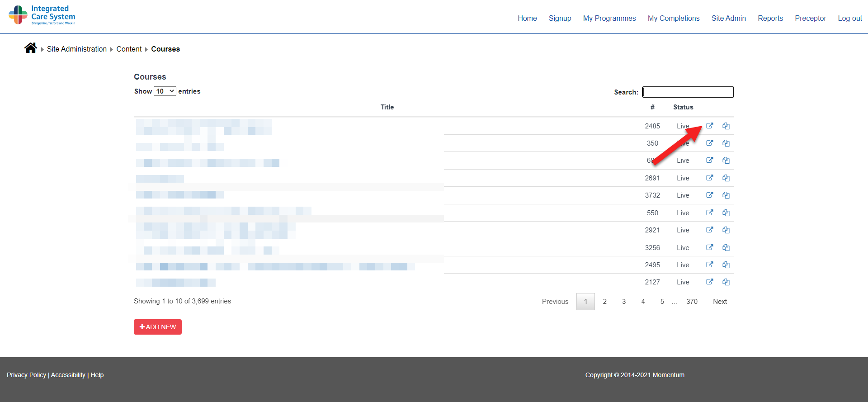Open the Preceptor menu item
The image size is (868, 402).
click(811, 18)
